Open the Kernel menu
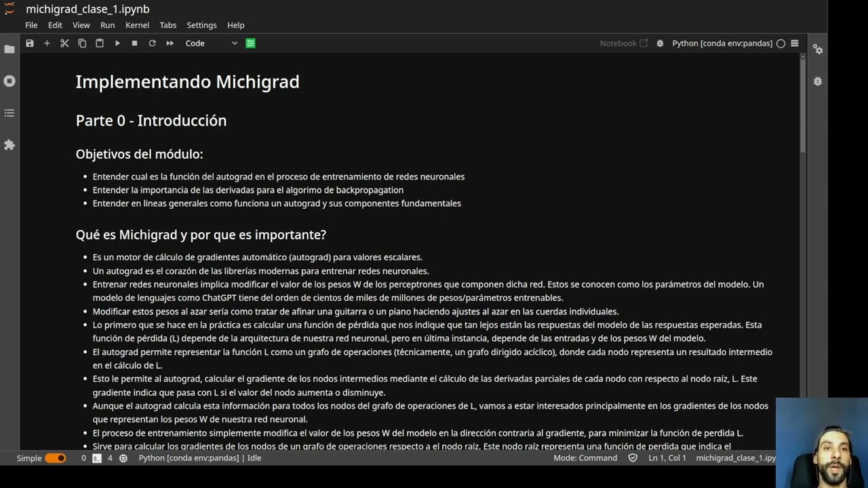 pyautogui.click(x=137, y=25)
